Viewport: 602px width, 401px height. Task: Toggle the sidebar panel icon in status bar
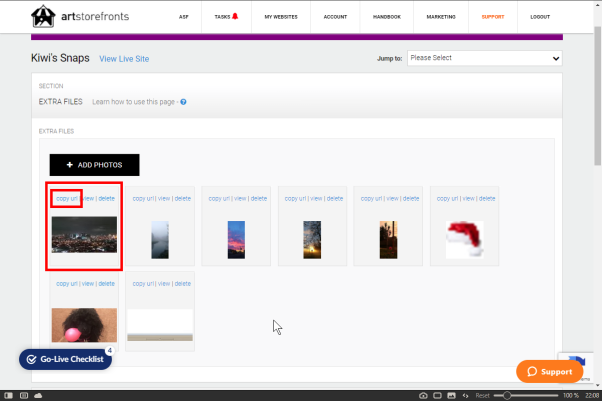(x=8, y=395)
